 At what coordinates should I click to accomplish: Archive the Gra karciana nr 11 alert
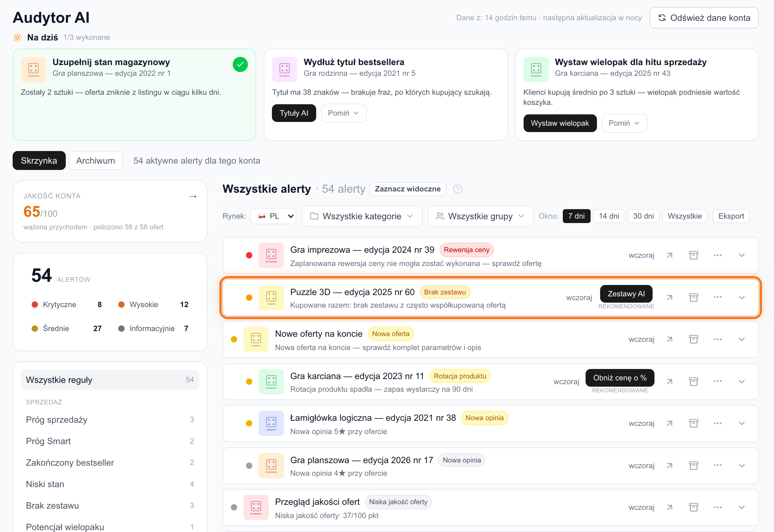[x=694, y=381]
